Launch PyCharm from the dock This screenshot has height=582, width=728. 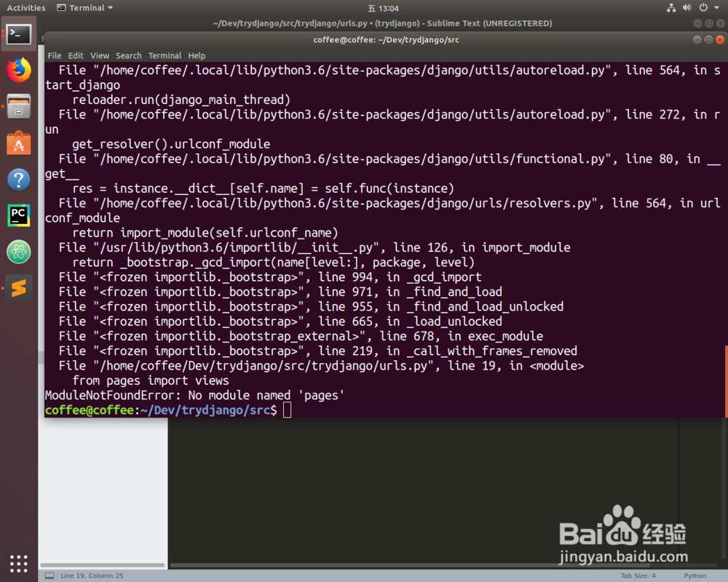point(19,216)
